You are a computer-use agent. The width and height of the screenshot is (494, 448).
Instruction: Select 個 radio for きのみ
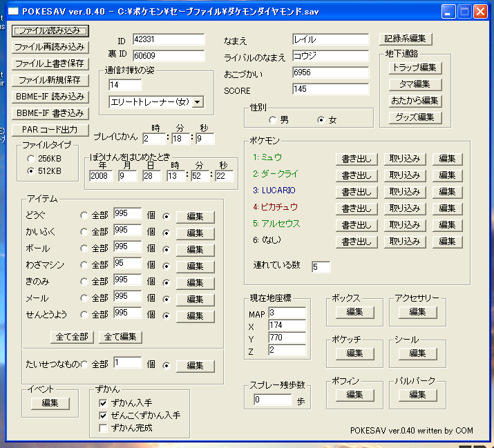(x=166, y=283)
